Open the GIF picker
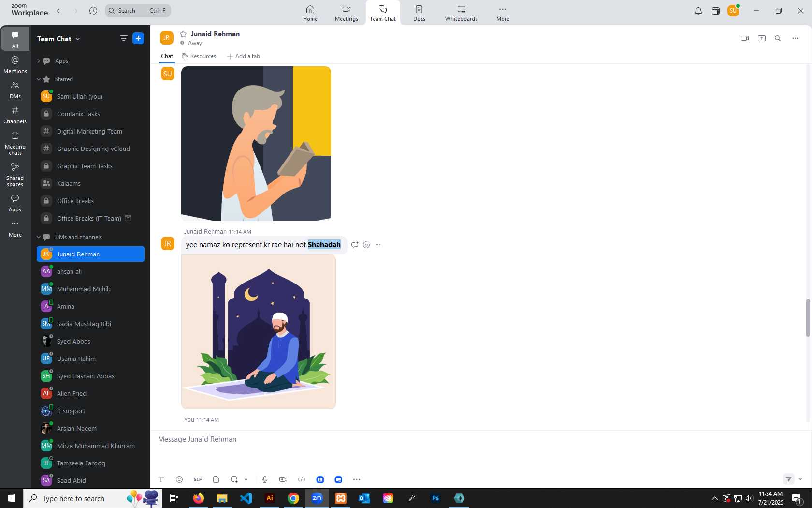The height and width of the screenshot is (508, 812). point(198,479)
